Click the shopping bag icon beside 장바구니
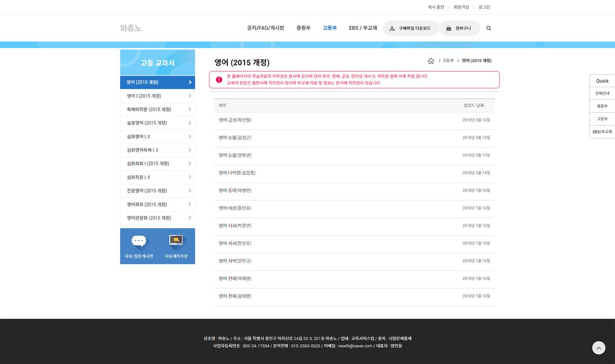The image size is (615, 364). point(449,28)
